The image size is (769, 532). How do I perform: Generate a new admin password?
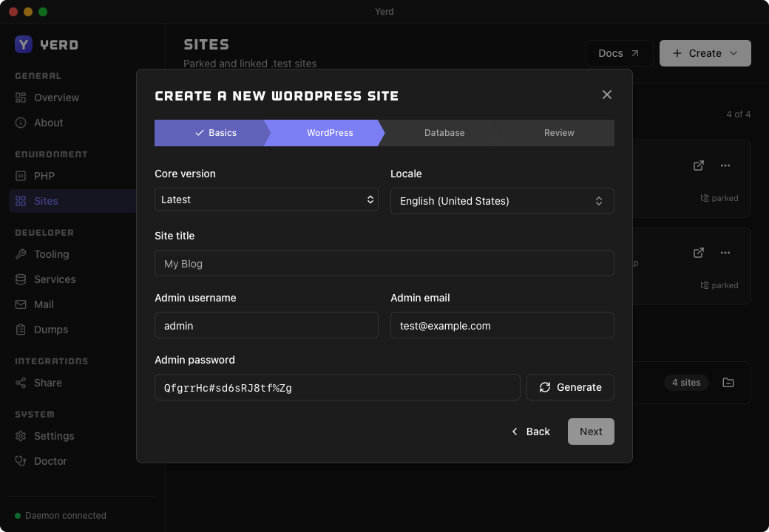coord(570,387)
